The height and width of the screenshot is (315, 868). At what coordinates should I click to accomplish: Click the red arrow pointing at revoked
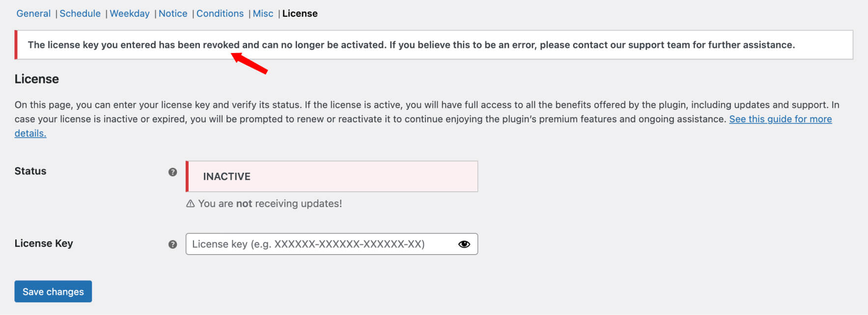(x=249, y=63)
